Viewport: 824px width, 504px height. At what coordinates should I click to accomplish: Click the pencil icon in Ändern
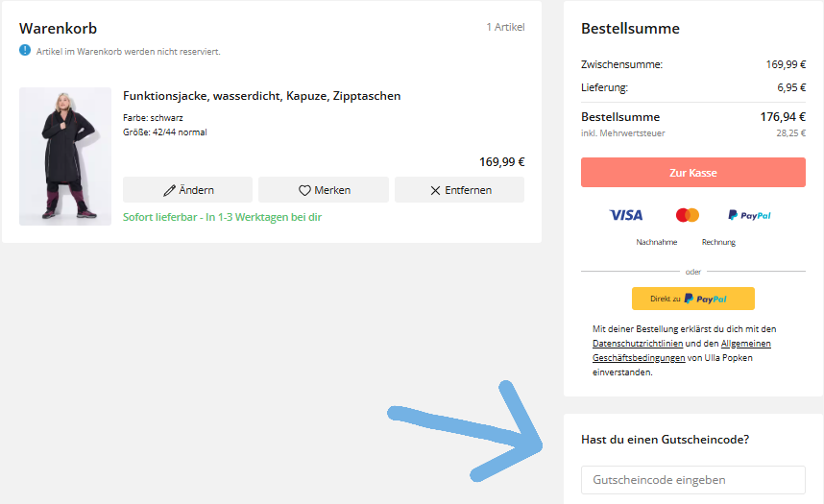(170, 190)
